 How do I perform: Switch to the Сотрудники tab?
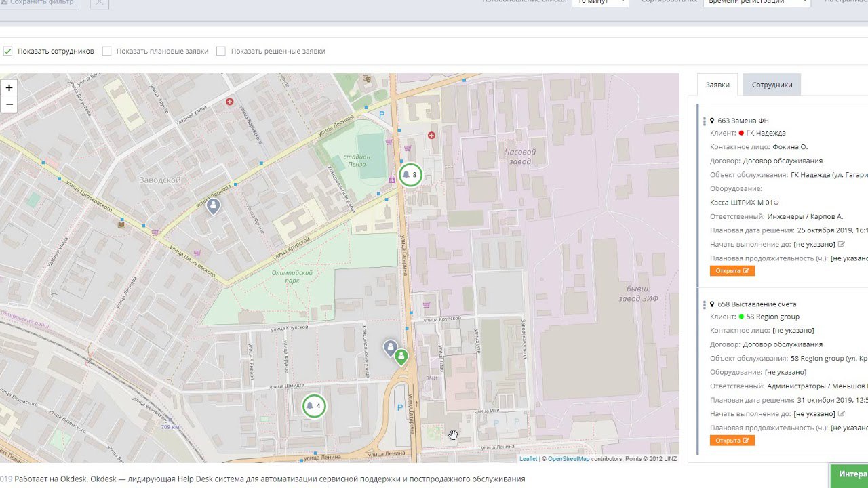pyautogui.click(x=772, y=85)
